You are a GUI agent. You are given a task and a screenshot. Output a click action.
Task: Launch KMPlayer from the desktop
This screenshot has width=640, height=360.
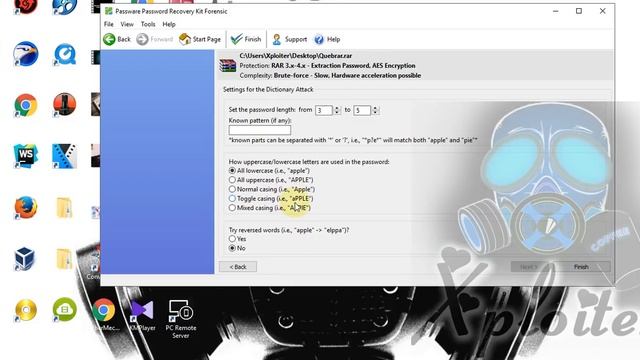(x=142, y=314)
